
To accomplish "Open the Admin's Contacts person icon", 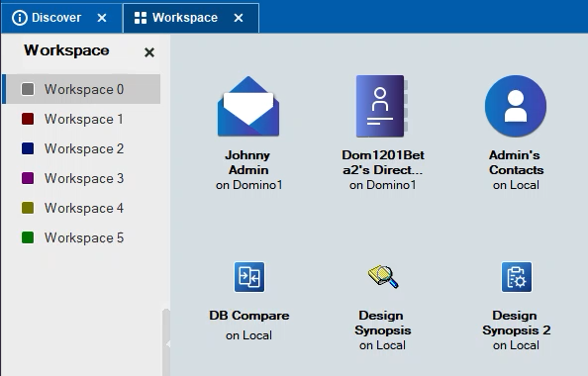I will coord(516,106).
